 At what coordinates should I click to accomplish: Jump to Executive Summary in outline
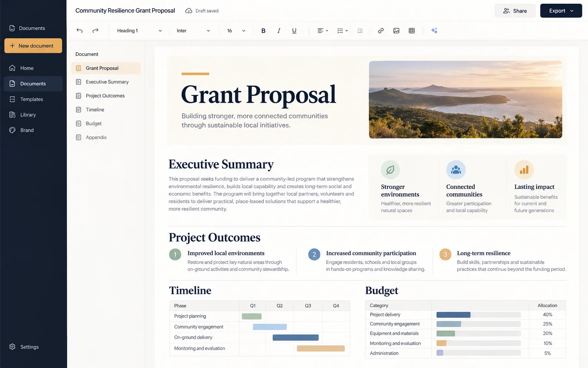tap(105, 82)
